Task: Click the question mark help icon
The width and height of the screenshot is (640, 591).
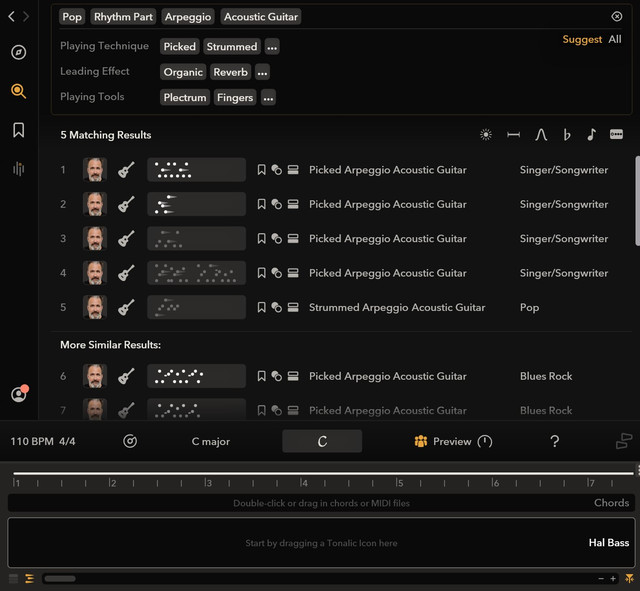Action: click(554, 441)
